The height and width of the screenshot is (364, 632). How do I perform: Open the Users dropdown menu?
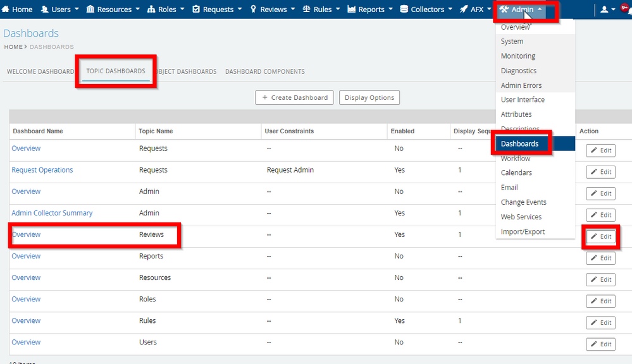click(60, 9)
